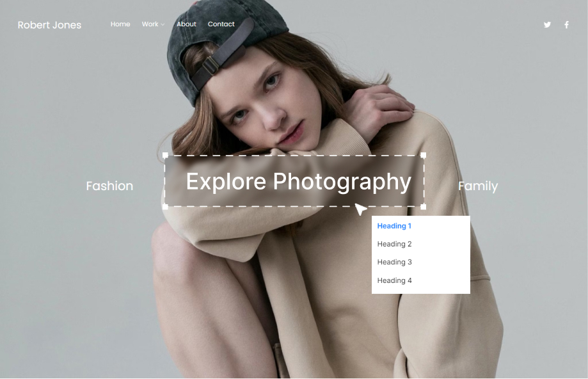This screenshot has height=379, width=588.
Task: Select the Fashion category text
Action: [109, 186]
